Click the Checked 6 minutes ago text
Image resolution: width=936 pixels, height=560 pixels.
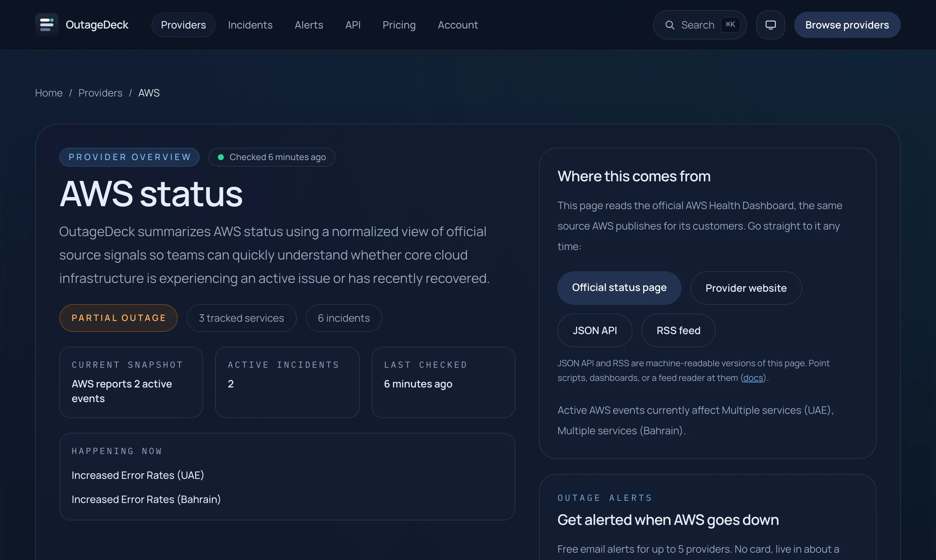point(278,157)
